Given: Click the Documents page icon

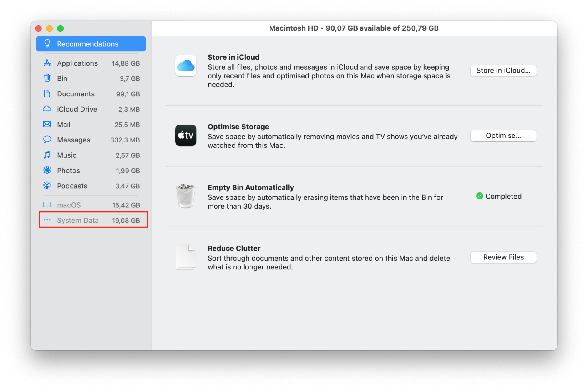Looking at the screenshot, I should coord(47,94).
